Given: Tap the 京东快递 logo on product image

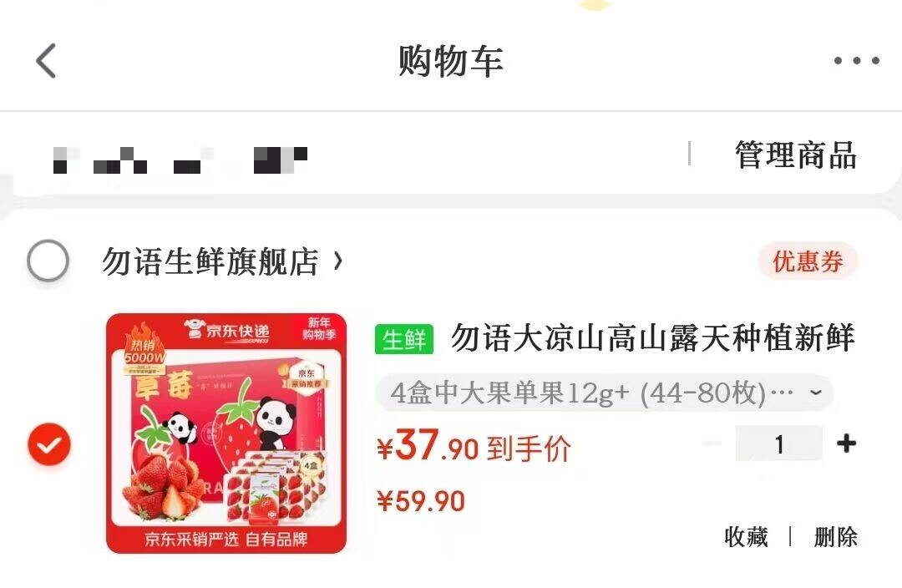Looking at the screenshot, I should (228, 331).
